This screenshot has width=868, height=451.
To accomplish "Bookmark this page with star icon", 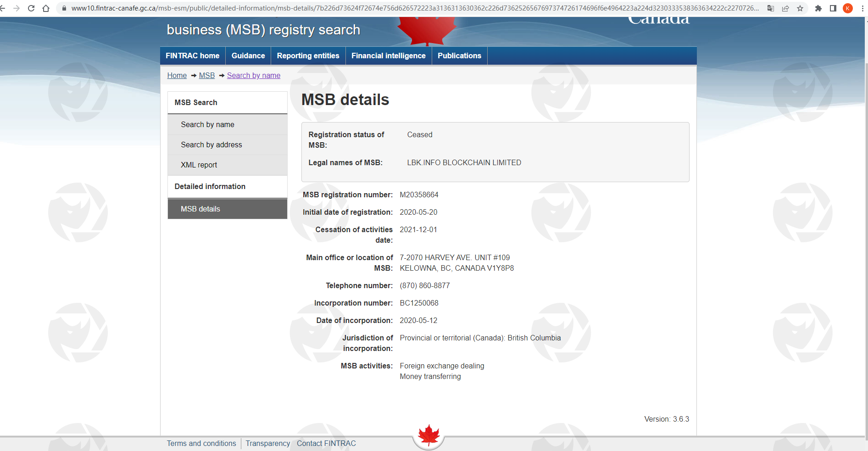I will tap(800, 8).
